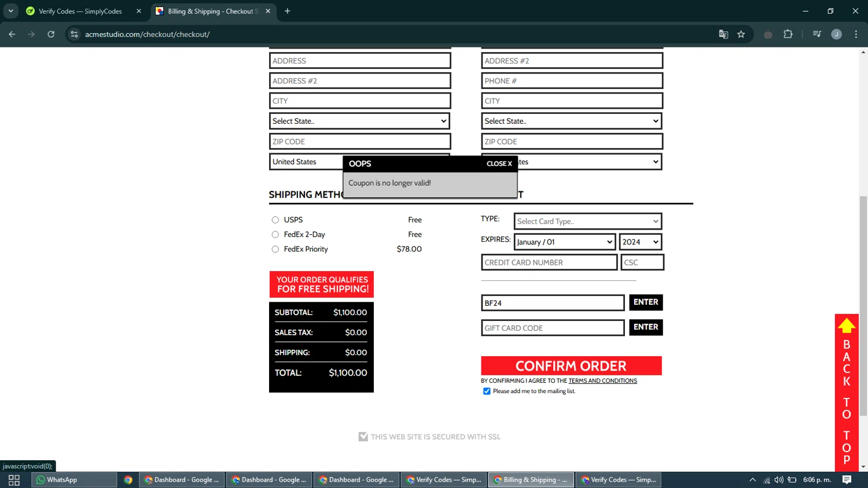Show hidden system tray icons

[x=752, y=480]
